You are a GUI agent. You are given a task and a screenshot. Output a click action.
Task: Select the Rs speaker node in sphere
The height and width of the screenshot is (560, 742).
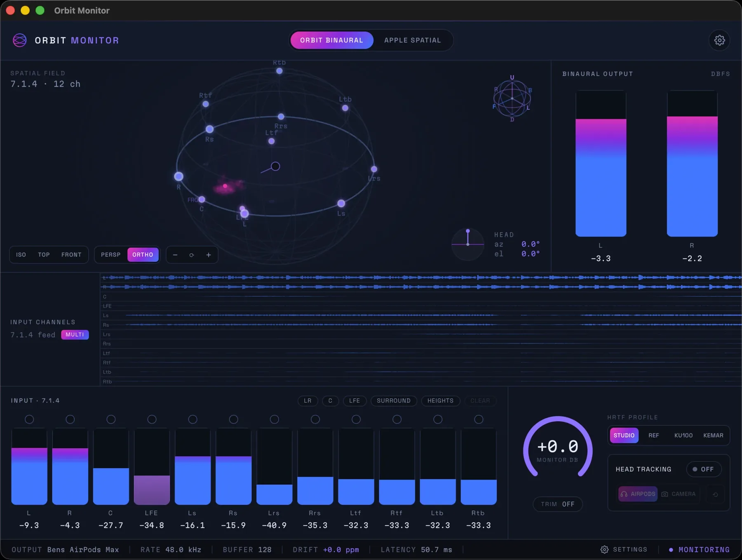pyautogui.click(x=209, y=129)
